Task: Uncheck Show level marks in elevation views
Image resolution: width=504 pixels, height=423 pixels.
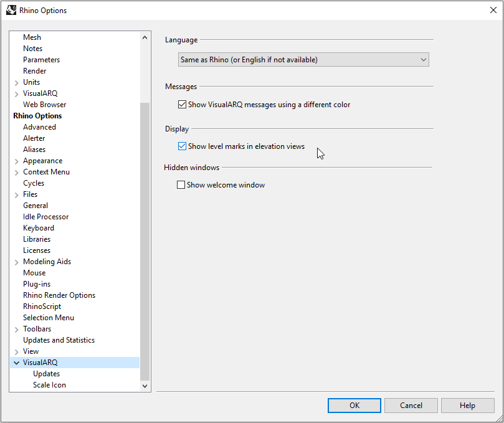Action: pyautogui.click(x=183, y=146)
